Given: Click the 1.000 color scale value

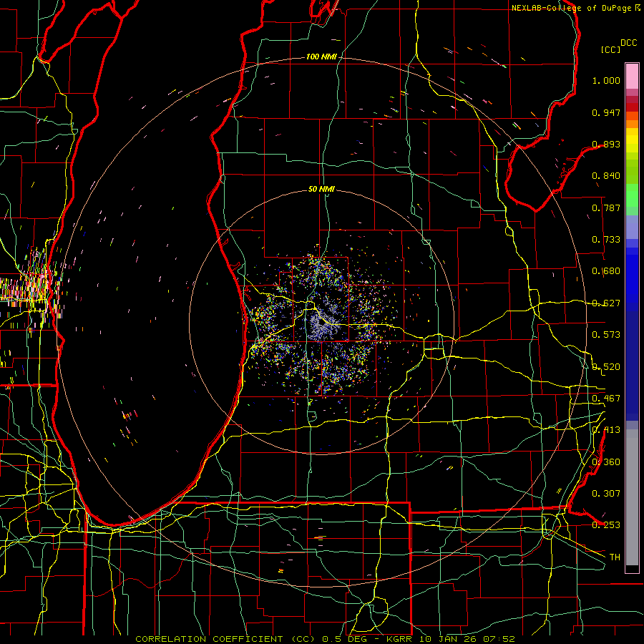Looking at the screenshot, I should point(606,80).
